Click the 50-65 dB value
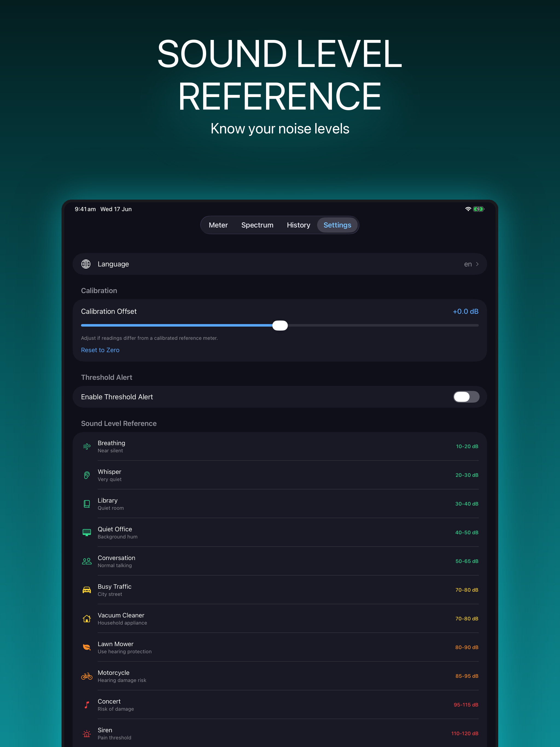This screenshot has height=747, width=560. point(467,561)
